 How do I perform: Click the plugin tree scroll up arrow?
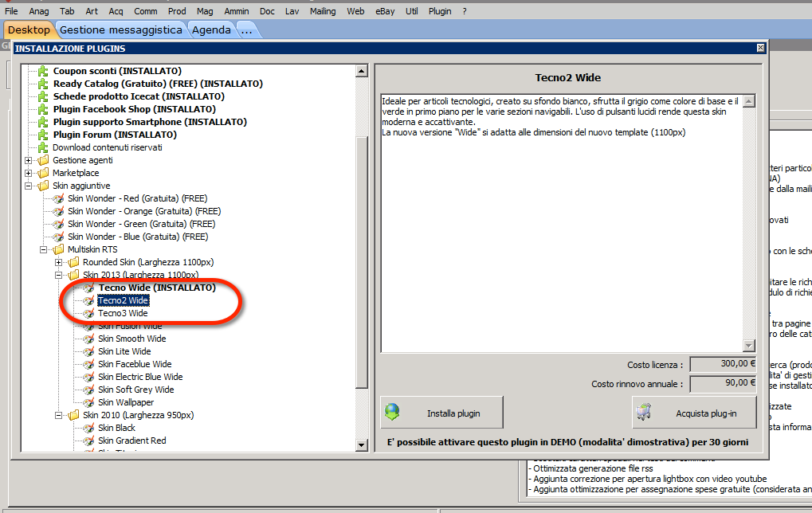click(362, 71)
